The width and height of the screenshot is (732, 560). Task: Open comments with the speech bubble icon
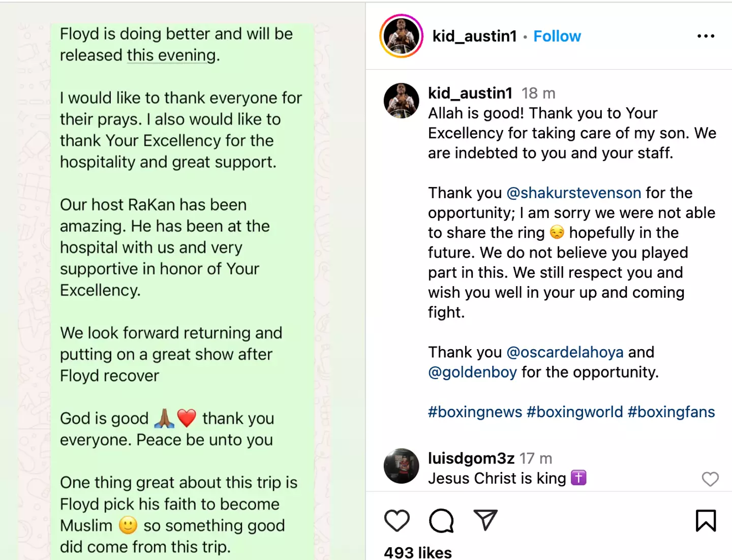click(x=441, y=520)
